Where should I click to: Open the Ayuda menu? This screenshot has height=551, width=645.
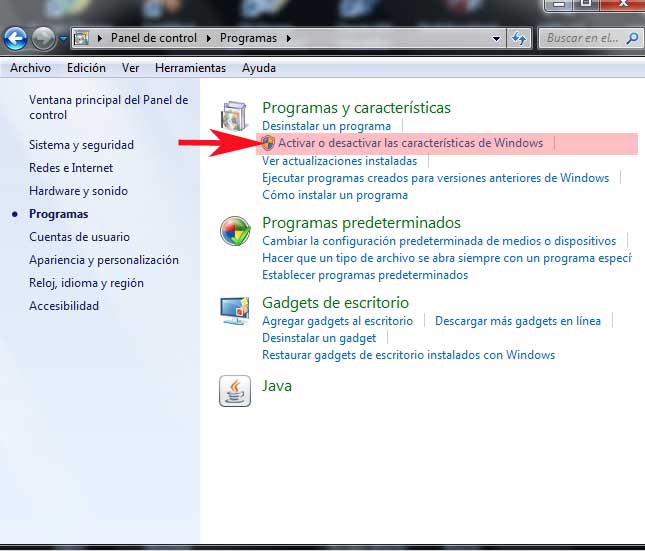[x=259, y=68]
